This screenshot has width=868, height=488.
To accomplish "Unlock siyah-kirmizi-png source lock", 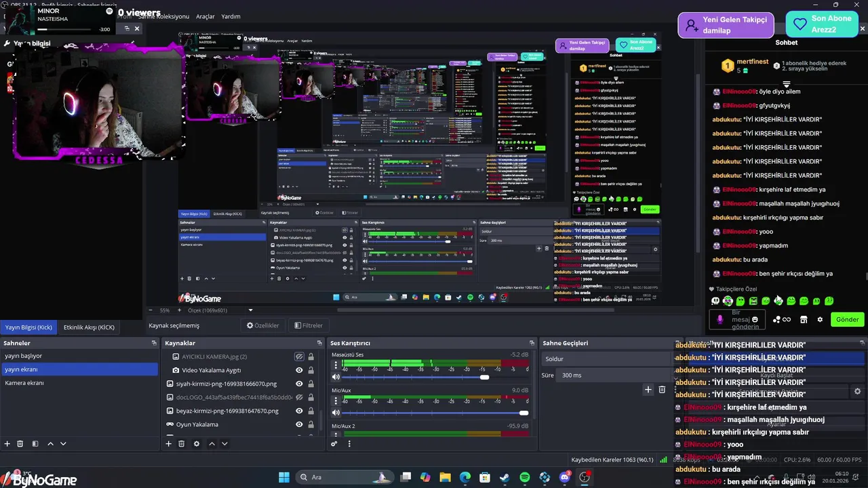I will 311,384.
